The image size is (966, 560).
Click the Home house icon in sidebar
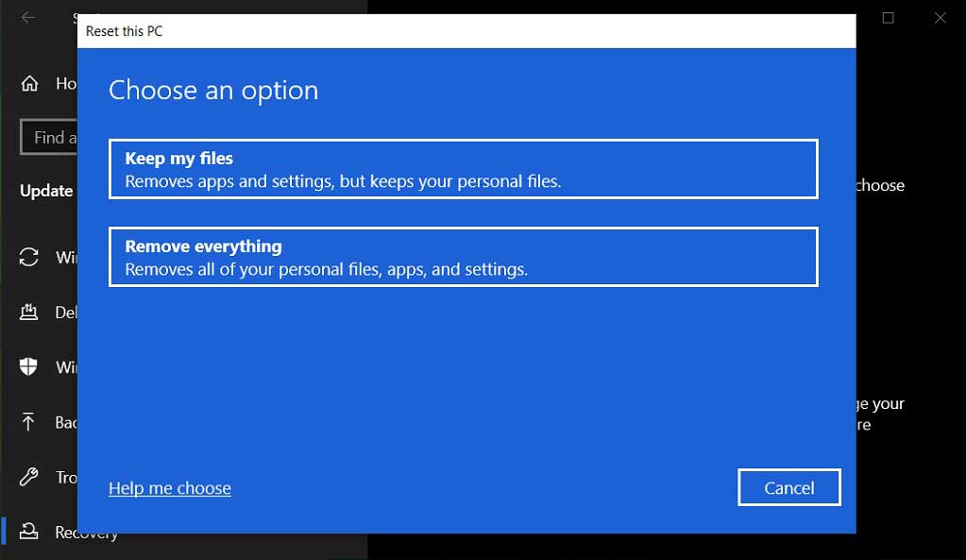(x=30, y=83)
